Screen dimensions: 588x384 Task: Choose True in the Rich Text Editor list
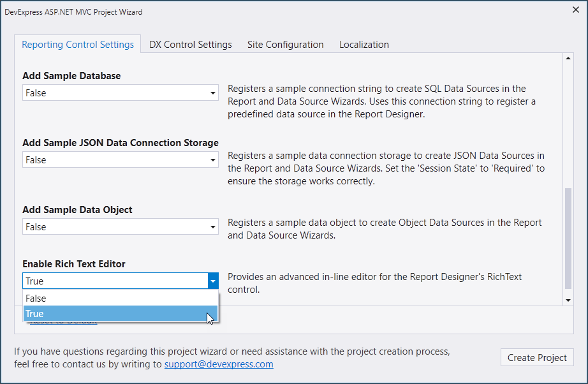click(x=121, y=313)
